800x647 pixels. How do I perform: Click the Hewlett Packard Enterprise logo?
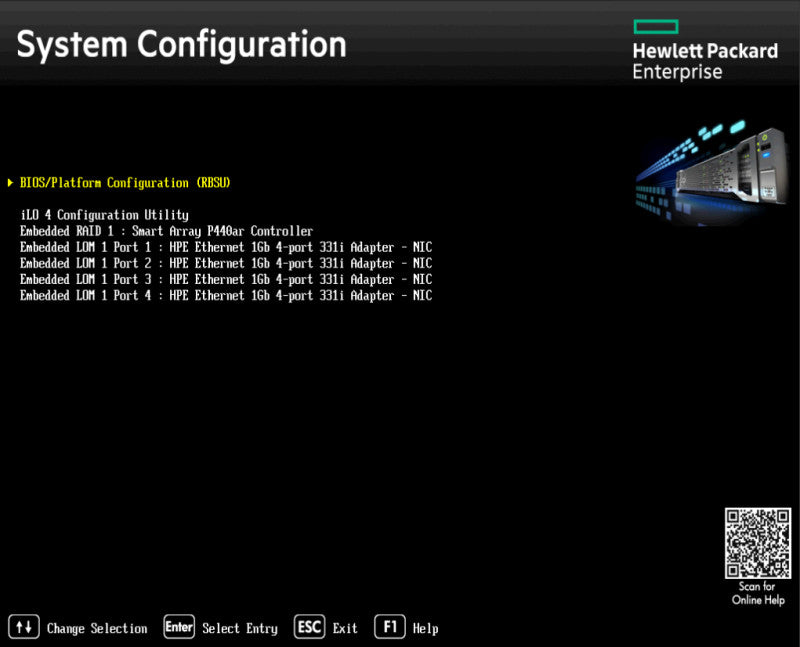tap(705, 50)
